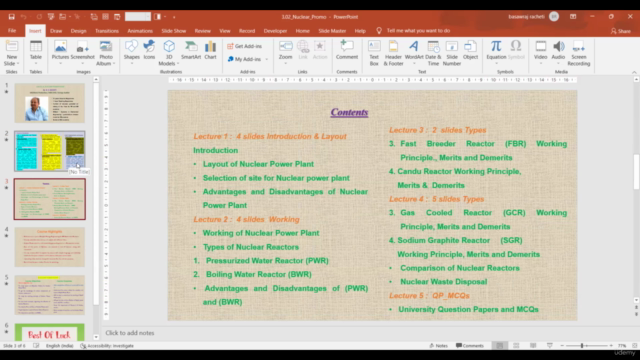Click to add notes area
This screenshot has width=640, height=360.
130,333
